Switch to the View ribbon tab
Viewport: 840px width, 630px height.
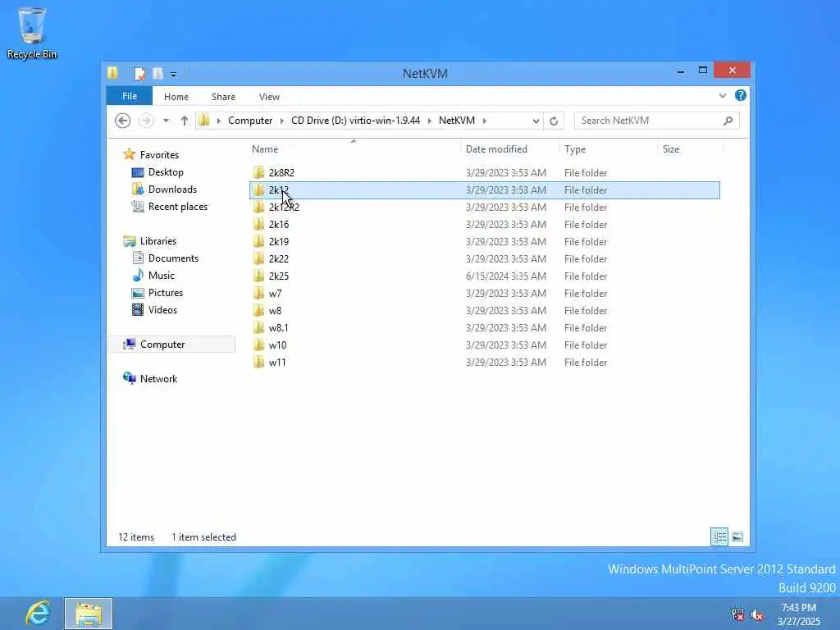269,97
